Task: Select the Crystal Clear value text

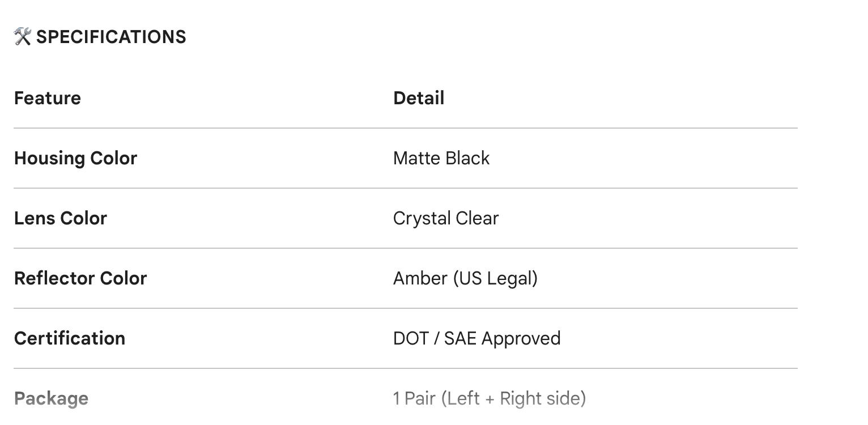Action: pyautogui.click(x=446, y=218)
